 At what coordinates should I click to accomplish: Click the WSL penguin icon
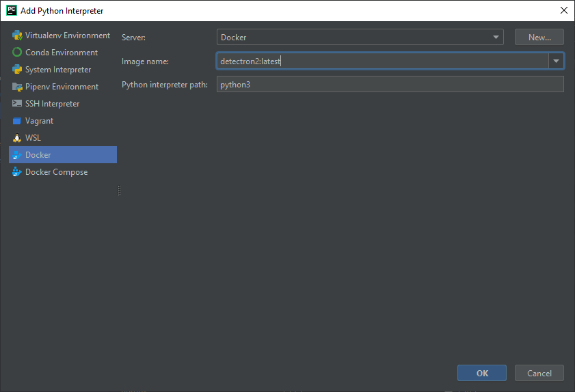[x=17, y=138]
